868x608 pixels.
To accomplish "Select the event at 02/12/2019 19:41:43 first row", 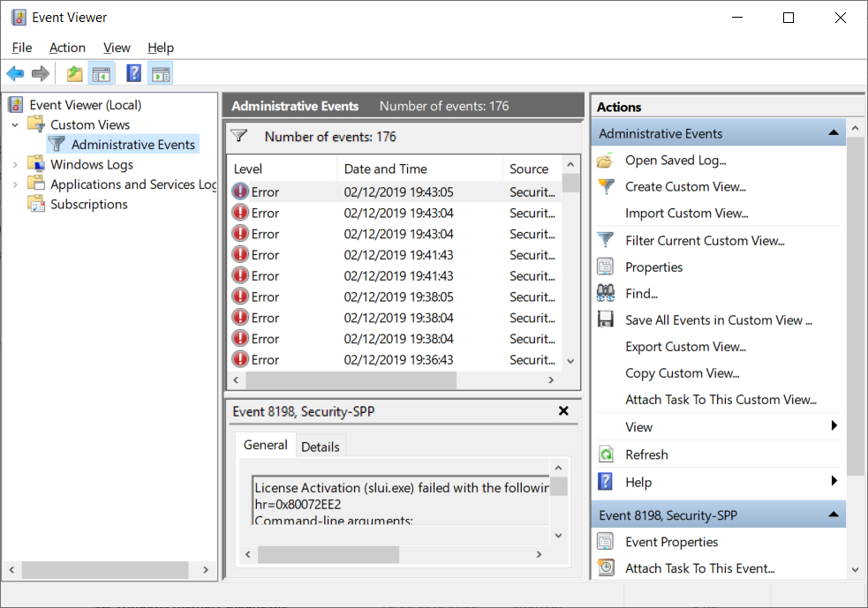I will 394,254.
